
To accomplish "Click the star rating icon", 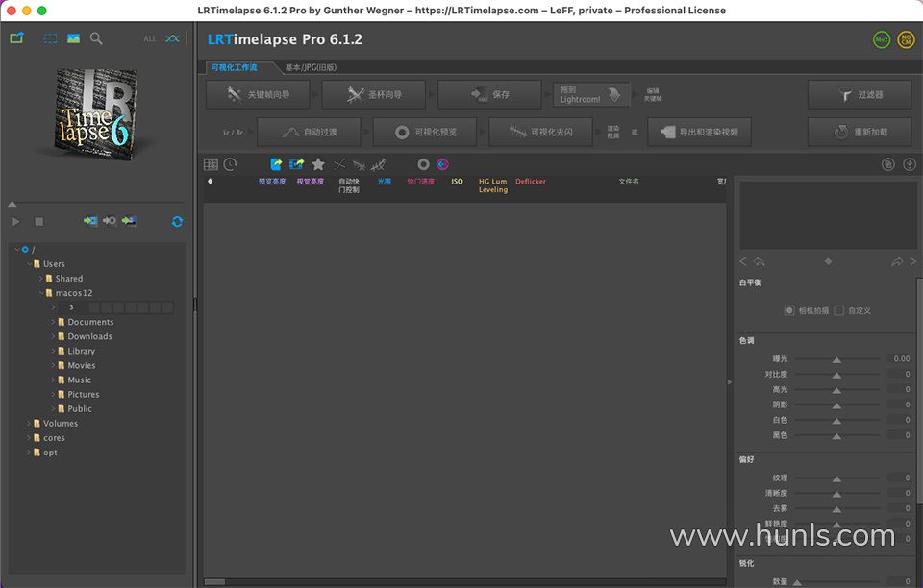I will 318,164.
